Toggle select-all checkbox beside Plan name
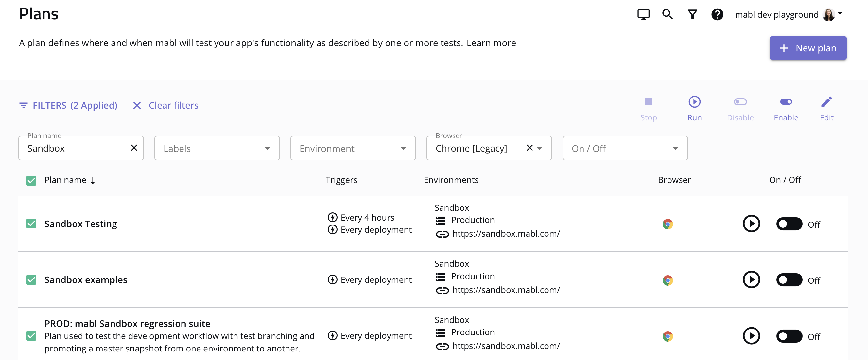The height and width of the screenshot is (360, 868). coord(31,180)
